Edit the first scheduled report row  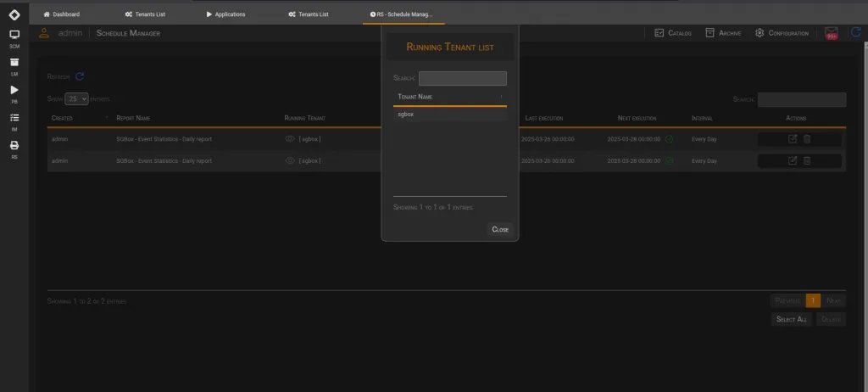tap(793, 138)
